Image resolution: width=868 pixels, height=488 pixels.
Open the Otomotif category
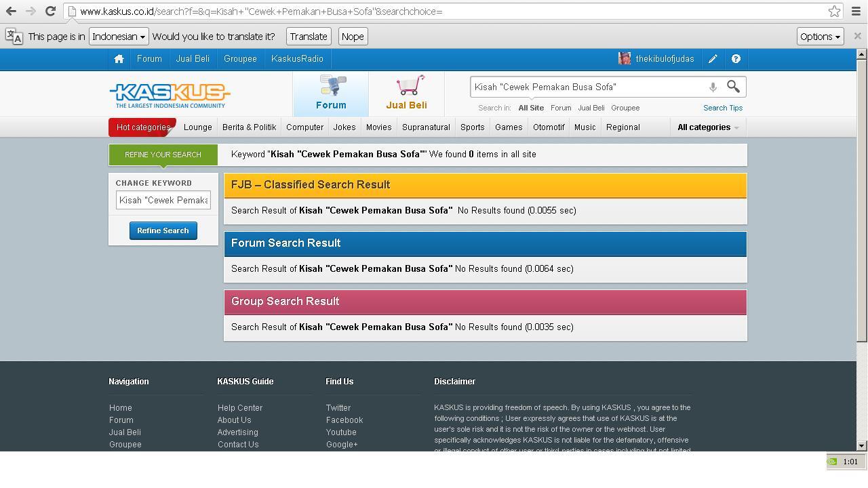click(x=549, y=127)
